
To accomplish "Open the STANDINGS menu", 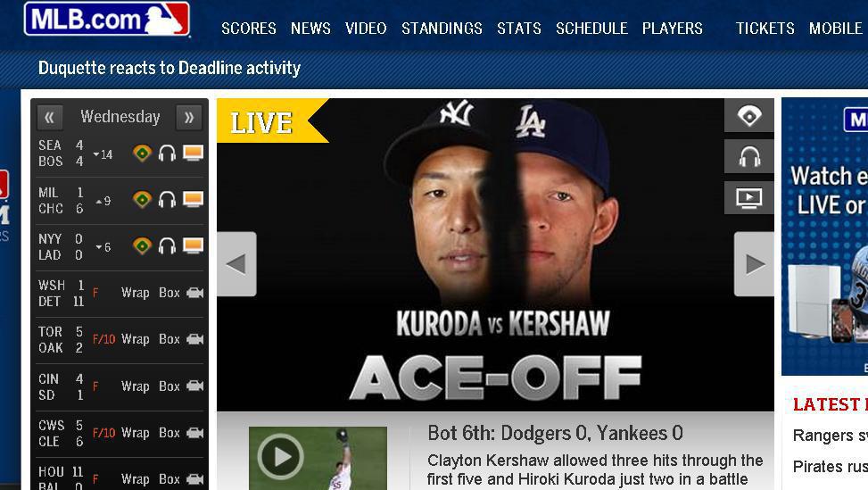I will pos(442,29).
